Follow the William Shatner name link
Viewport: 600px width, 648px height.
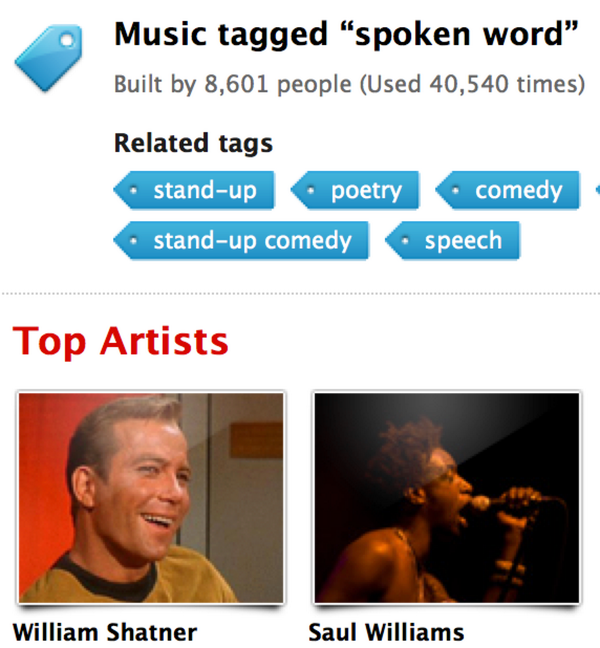(105, 632)
